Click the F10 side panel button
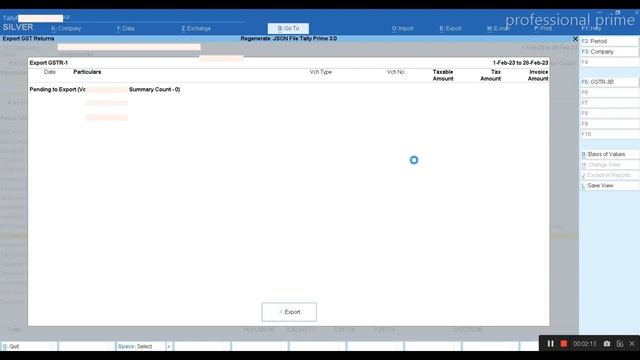Image resolution: width=640 pixels, height=360 pixels. click(609, 134)
